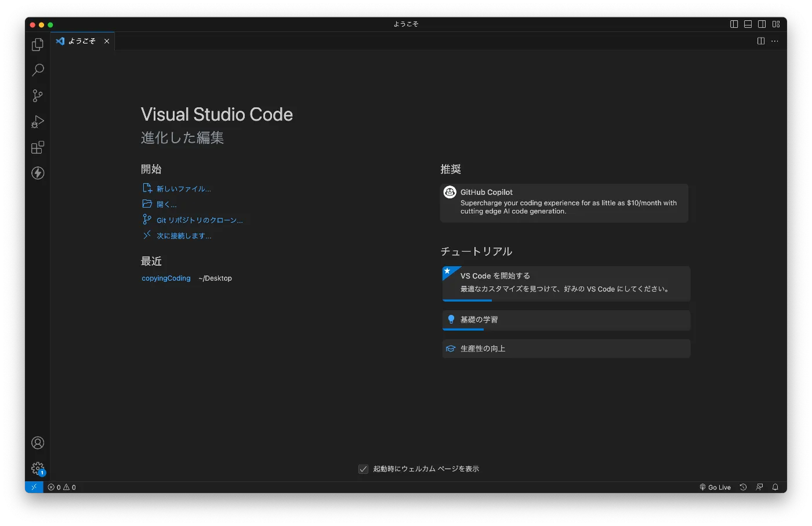The image size is (812, 526).
Task: Open the Source Control view icon
Action: pyautogui.click(x=38, y=96)
